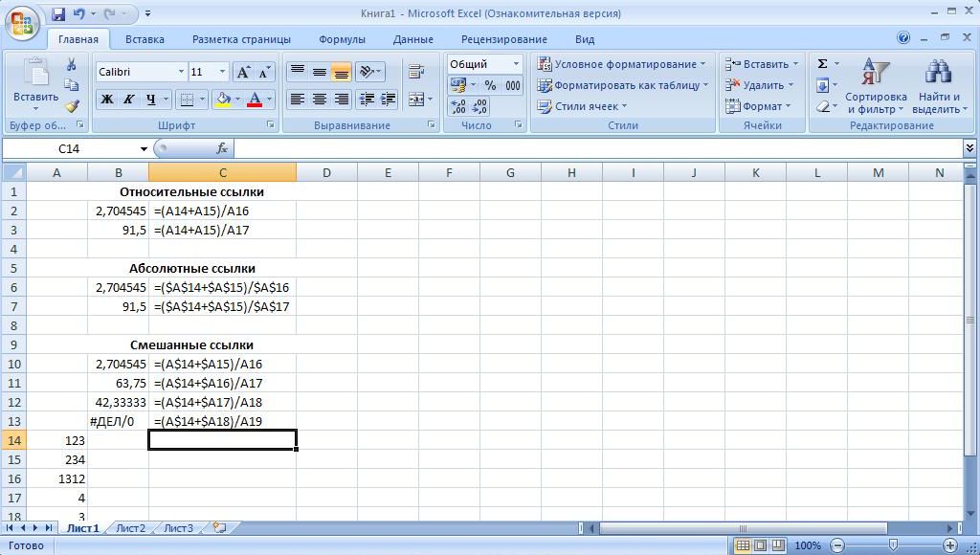Center cell text horizontally
Screen dimensions: 980x555
[x=320, y=100]
